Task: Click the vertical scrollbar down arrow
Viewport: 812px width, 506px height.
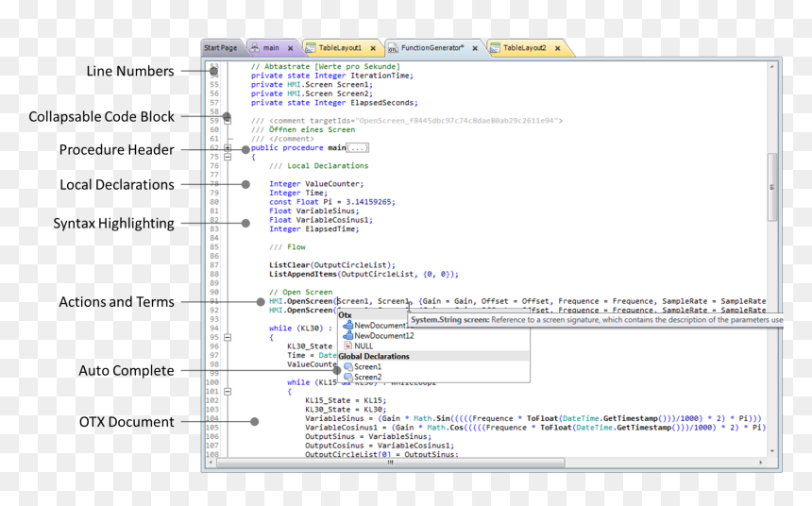Action: point(771,451)
